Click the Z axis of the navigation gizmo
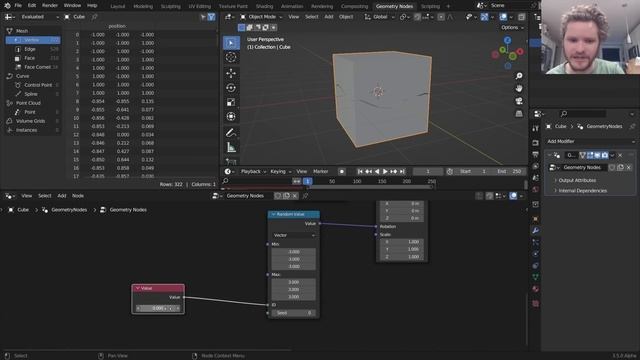Viewport: 640px width, 360px height. tap(507, 40)
